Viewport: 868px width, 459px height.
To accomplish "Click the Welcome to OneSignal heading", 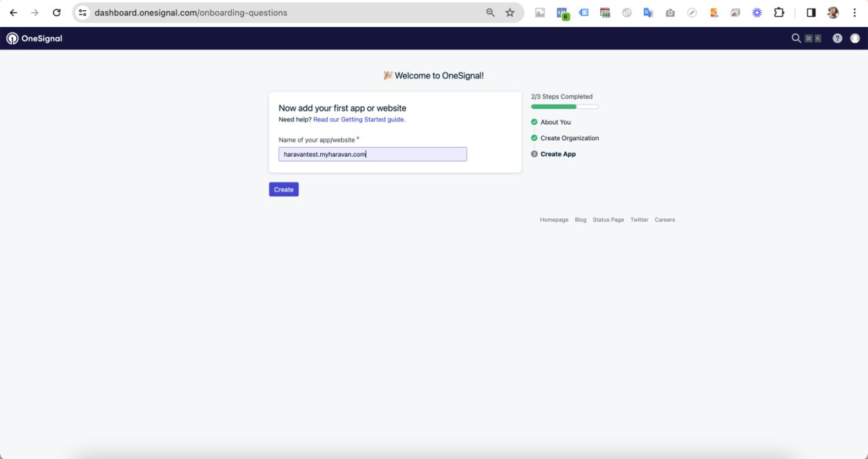I will 433,75.
